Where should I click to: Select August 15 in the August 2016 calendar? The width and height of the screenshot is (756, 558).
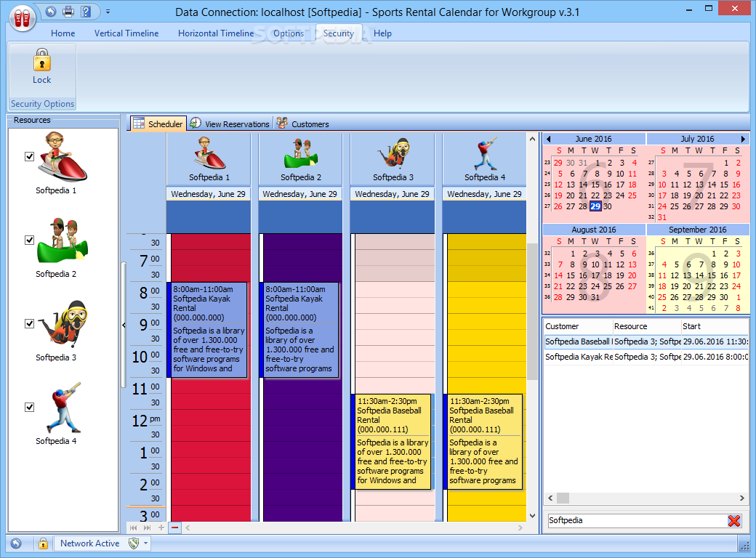click(x=571, y=275)
